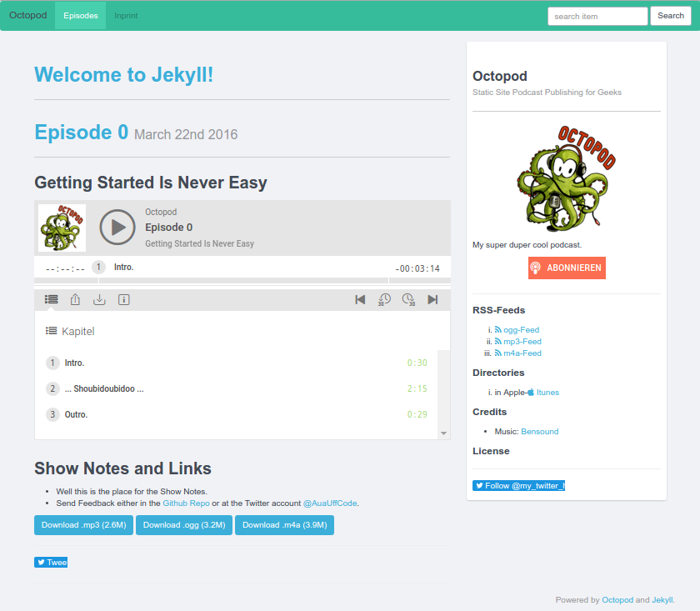The width and height of the screenshot is (700, 611).
Task: Select chapter 1 Intro. in the list
Action: 237,363
